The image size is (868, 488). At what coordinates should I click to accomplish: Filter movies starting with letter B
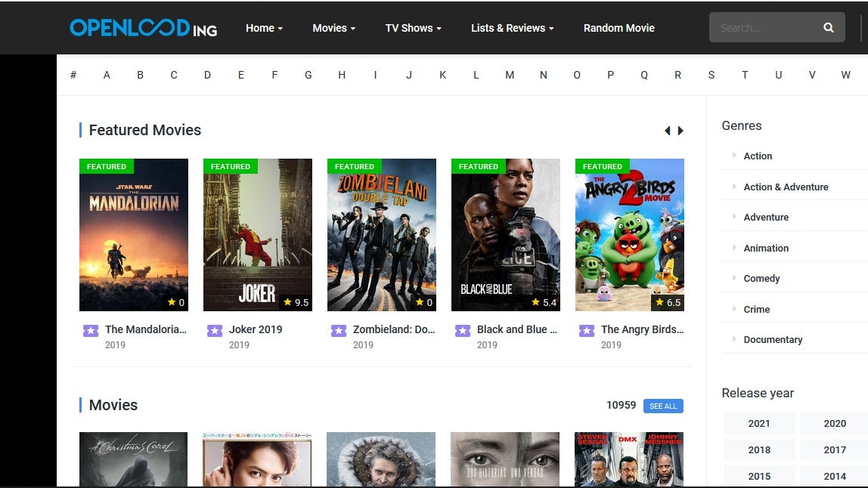pyautogui.click(x=140, y=75)
